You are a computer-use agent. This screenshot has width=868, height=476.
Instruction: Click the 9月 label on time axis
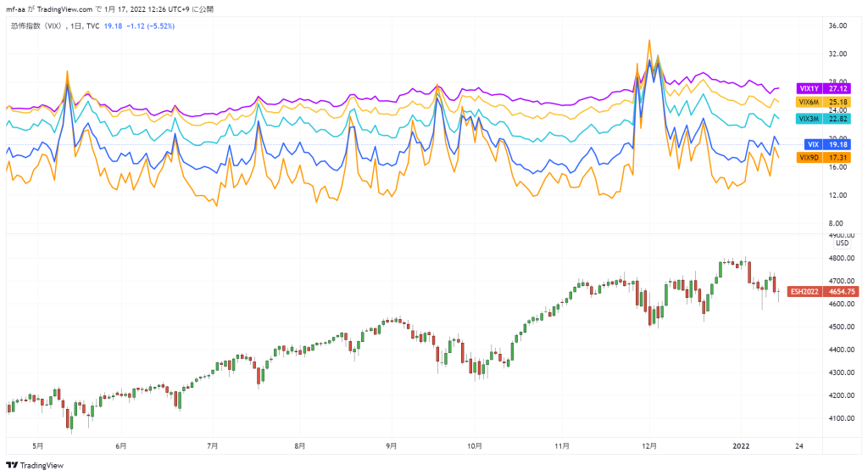pyautogui.click(x=392, y=446)
